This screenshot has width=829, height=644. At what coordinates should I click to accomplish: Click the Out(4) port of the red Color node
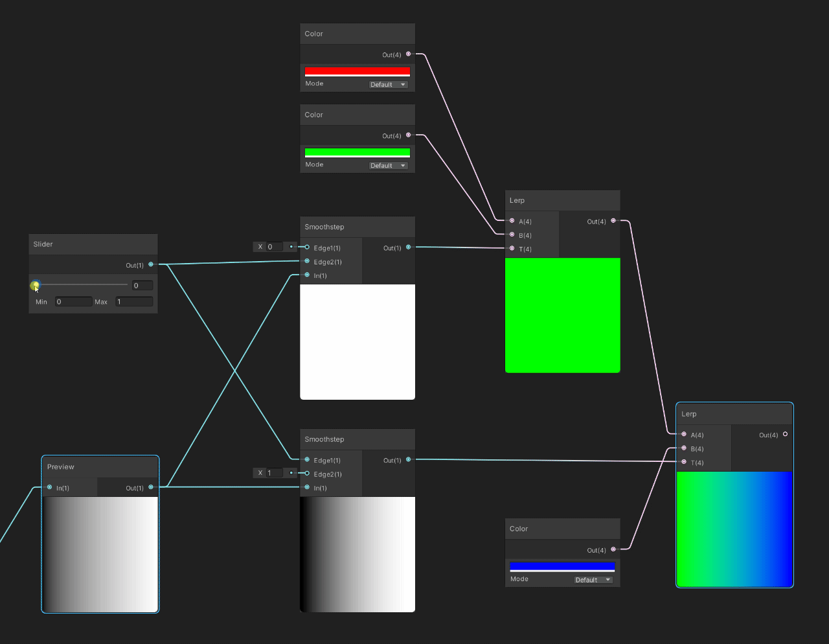pos(408,54)
